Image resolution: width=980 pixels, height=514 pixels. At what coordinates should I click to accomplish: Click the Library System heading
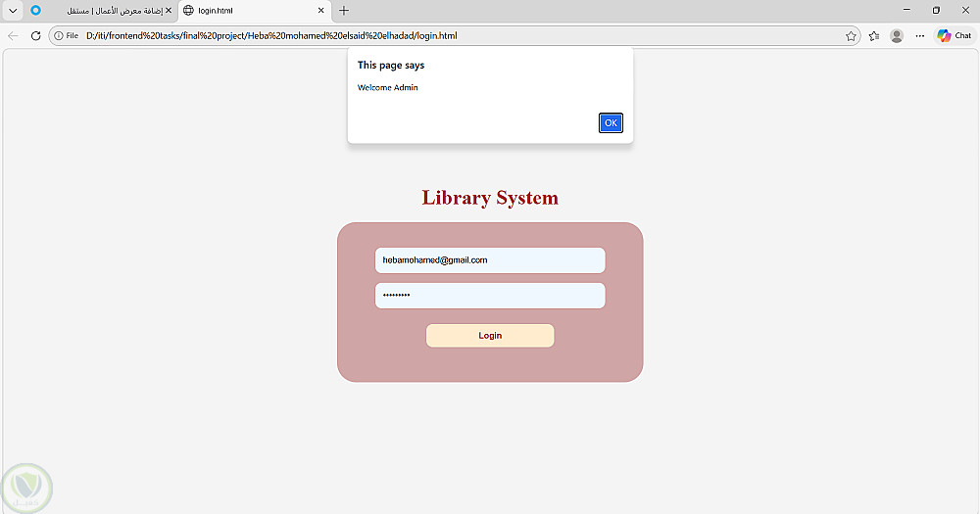pyautogui.click(x=490, y=198)
